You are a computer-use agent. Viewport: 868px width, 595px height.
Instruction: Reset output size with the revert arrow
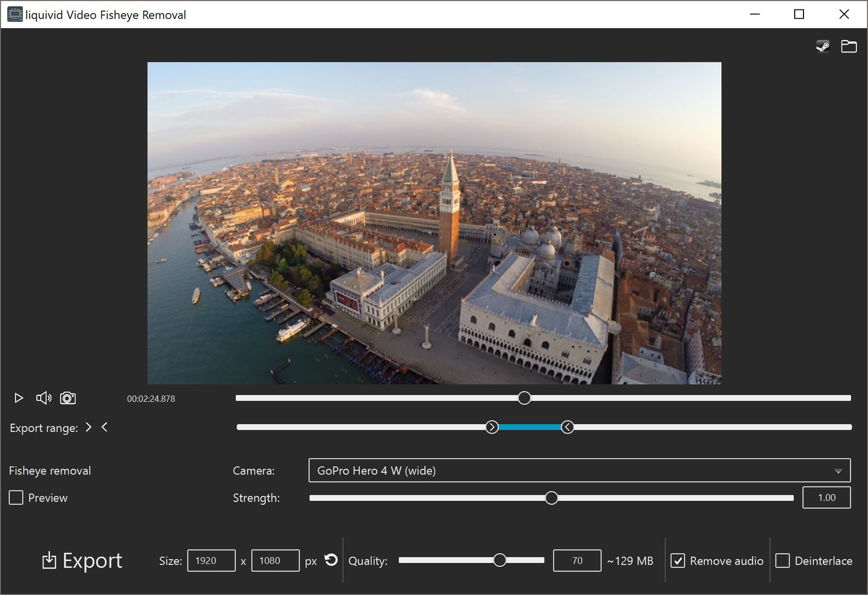pyautogui.click(x=331, y=560)
